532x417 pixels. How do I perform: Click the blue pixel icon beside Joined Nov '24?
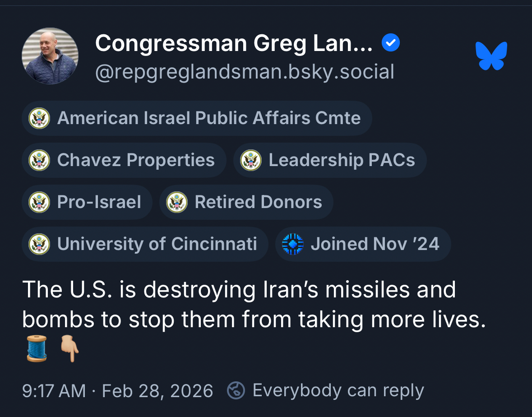coord(292,244)
